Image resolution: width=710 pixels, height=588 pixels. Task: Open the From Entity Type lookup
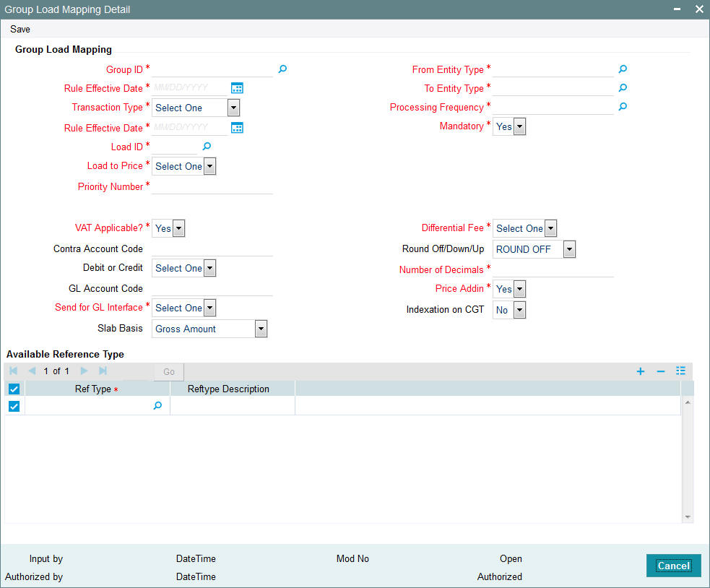(622, 69)
